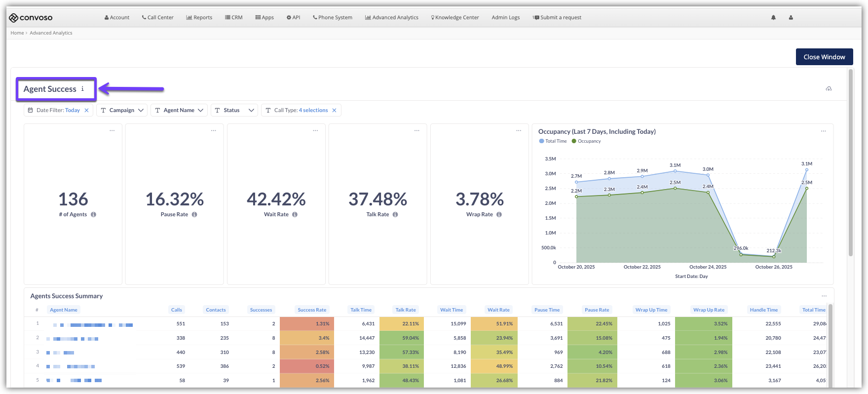Sort table by Success Rate column header
The height and width of the screenshot is (394, 868).
[312, 310]
